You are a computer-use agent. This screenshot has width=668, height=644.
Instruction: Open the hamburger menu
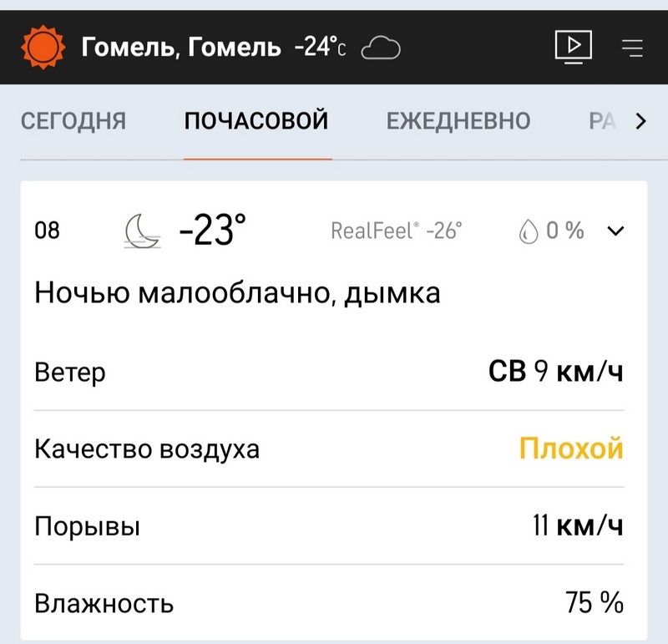[x=632, y=48]
